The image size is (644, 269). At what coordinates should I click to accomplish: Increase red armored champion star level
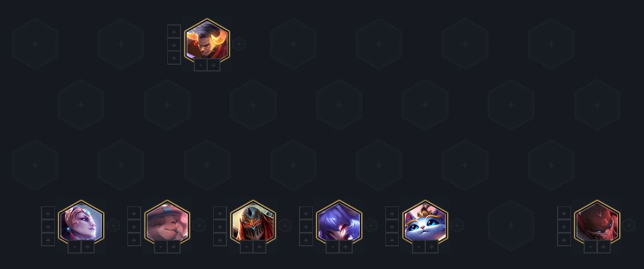(x=604, y=247)
